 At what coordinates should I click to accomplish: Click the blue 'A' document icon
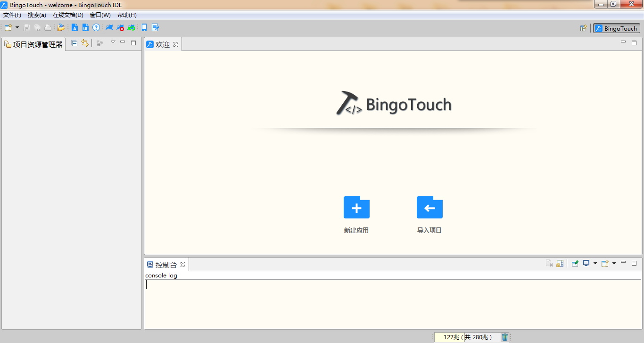click(74, 28)
